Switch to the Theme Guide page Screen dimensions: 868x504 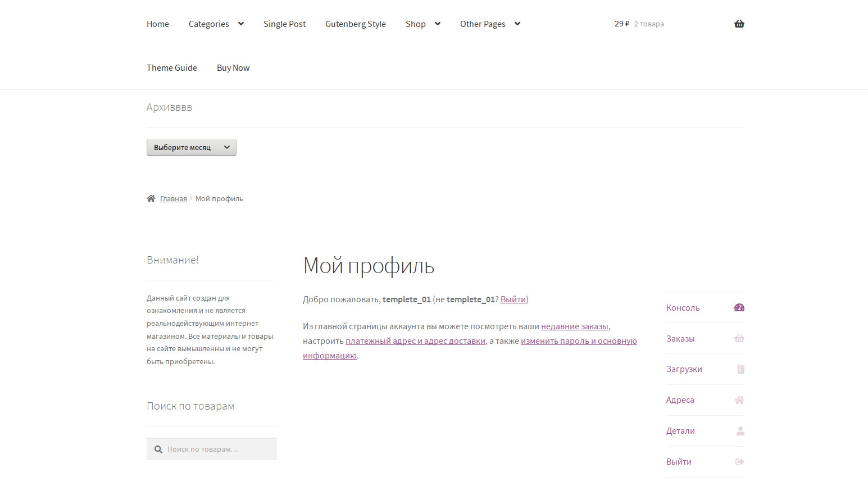click(171, 67)
